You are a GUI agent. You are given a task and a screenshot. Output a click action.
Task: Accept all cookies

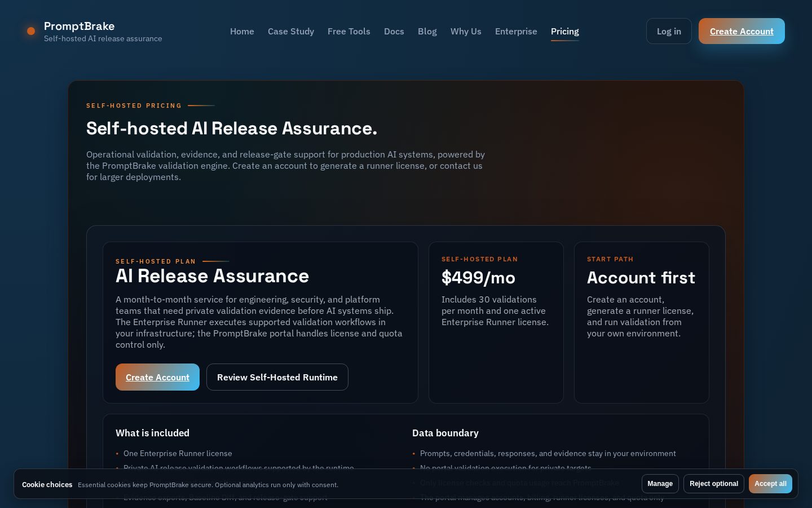770,484
